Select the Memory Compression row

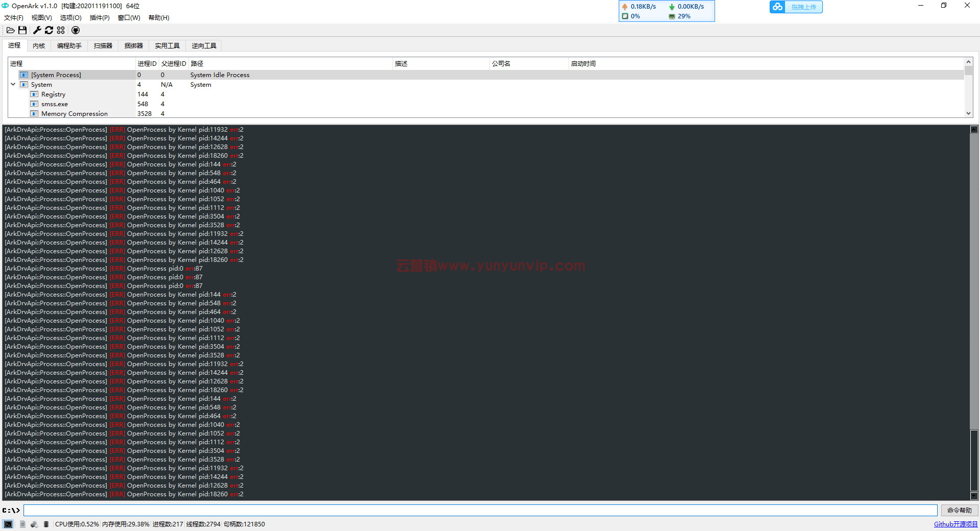coord(486,114)
